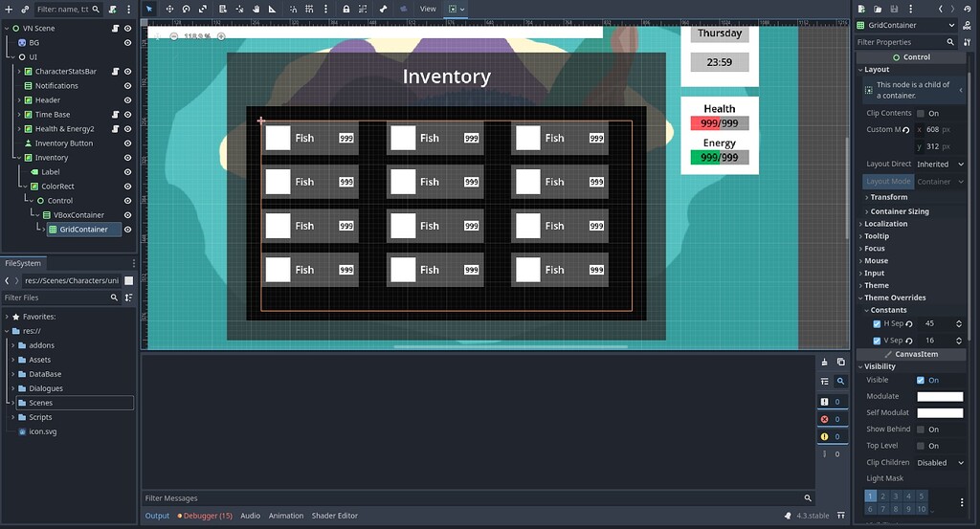Screen dimensions: 980x529
Task: Click the Filter Properties search field
Action: click(x=900, y=42)
